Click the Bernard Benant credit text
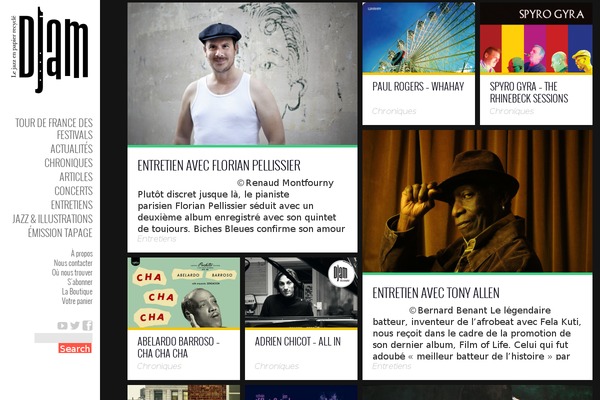 [x=447, y=310]
